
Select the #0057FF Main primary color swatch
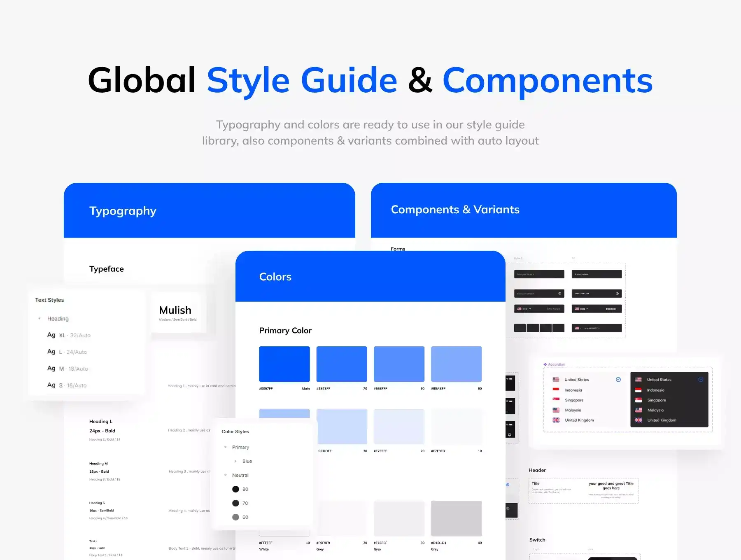click(x=284, y=364)
